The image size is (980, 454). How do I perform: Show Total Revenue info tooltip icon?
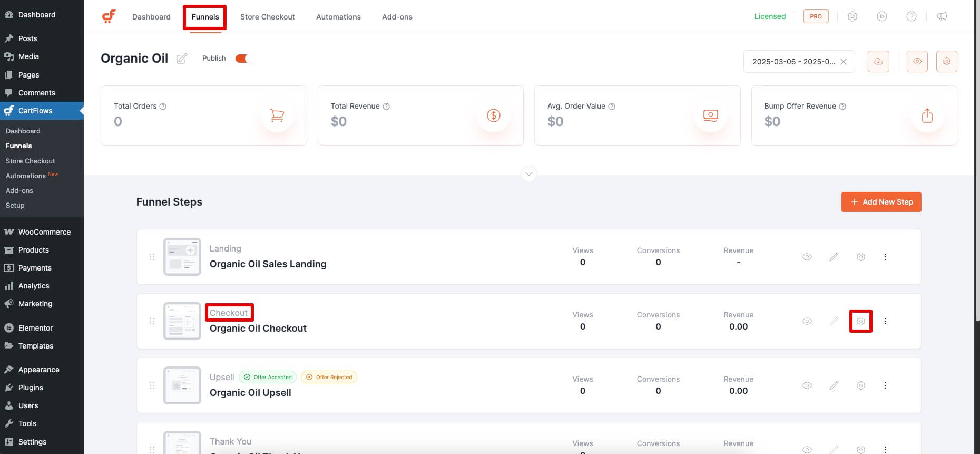386,107
